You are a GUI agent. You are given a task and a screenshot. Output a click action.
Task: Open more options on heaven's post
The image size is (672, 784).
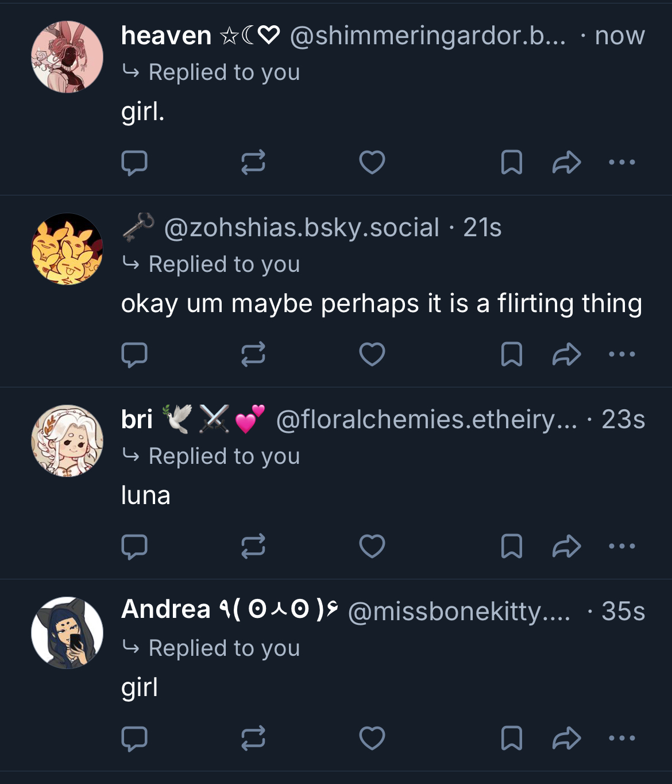tap(621, 163)
